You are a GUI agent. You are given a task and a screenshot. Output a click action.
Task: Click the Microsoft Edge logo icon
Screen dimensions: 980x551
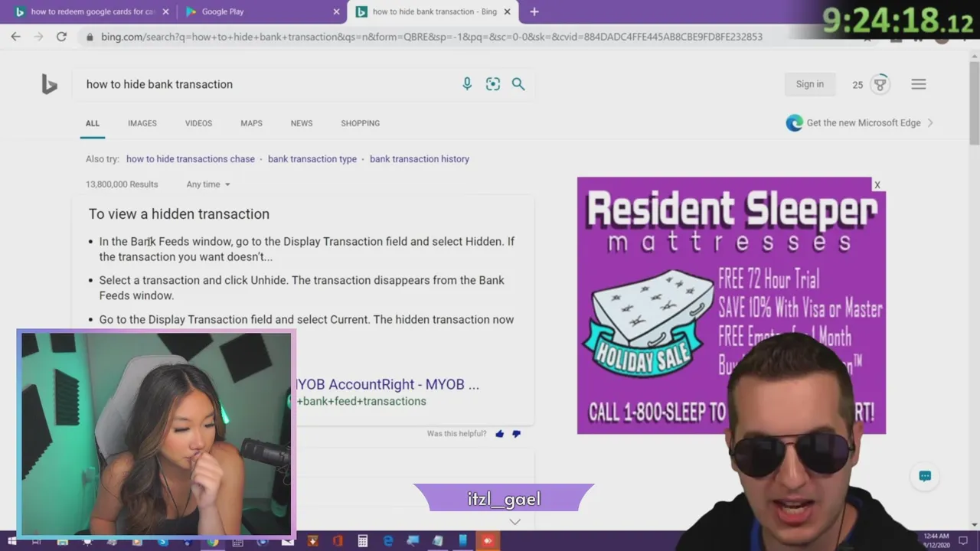[794, 123]
